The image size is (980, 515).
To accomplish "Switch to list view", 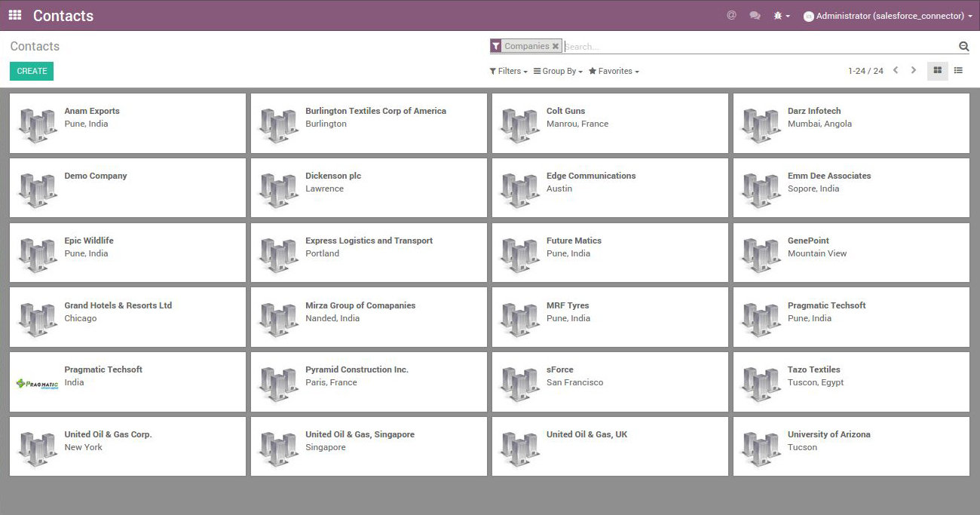I will 958,70.
